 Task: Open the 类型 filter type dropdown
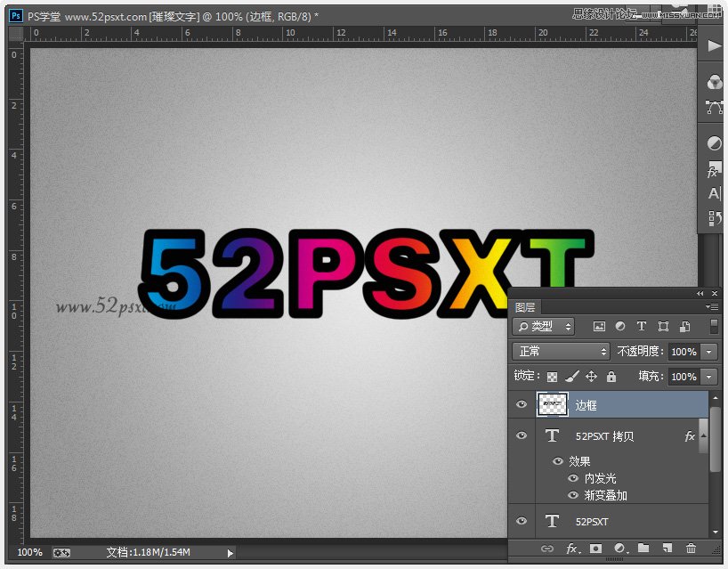(543, 327)
